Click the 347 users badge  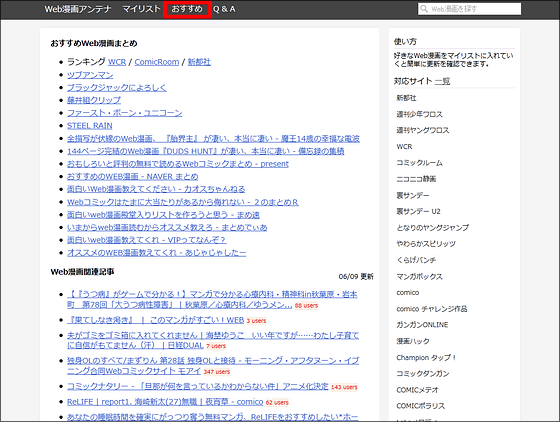pos(217,372)
